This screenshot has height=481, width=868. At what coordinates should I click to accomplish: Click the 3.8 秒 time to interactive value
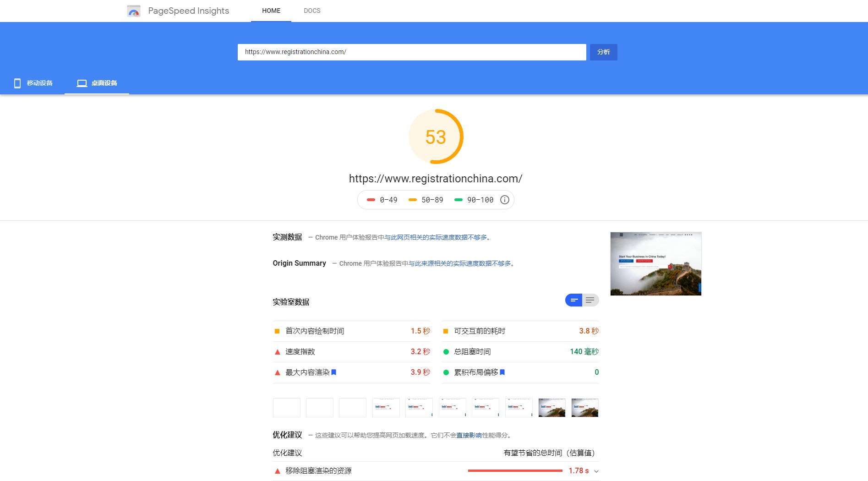[x=589, y=331]
